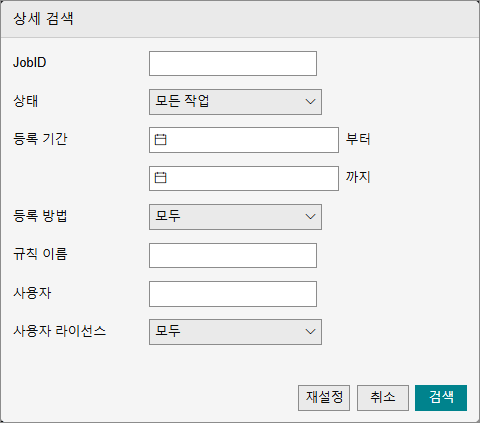The height and width of the screenshot is (423, 480).
Task: Click the JobID label
Action: pos(30,63)
